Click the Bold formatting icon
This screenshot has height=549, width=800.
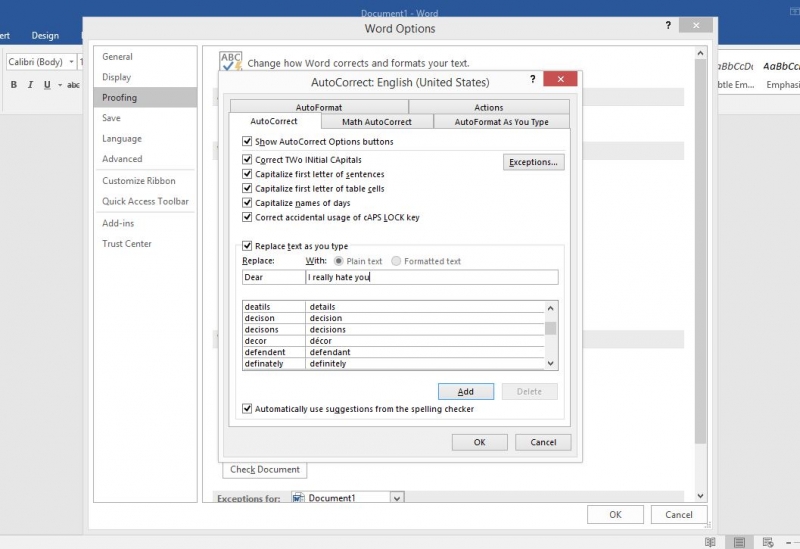[14, 85]
